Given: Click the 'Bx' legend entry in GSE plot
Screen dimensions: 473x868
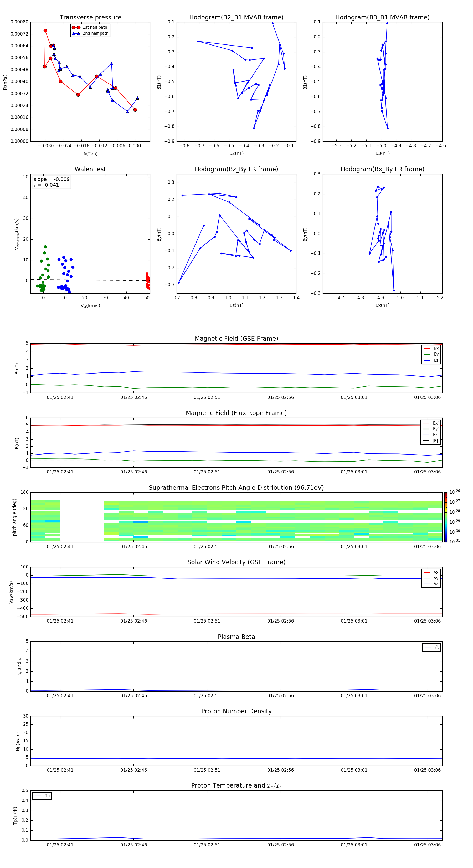Looking at the screenshot, I should click(x=431, y=349).
